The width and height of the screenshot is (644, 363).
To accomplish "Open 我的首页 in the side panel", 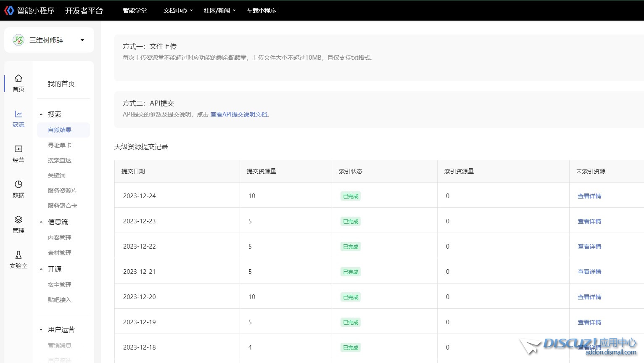I will pyautogui.click(x=61, y=84).
